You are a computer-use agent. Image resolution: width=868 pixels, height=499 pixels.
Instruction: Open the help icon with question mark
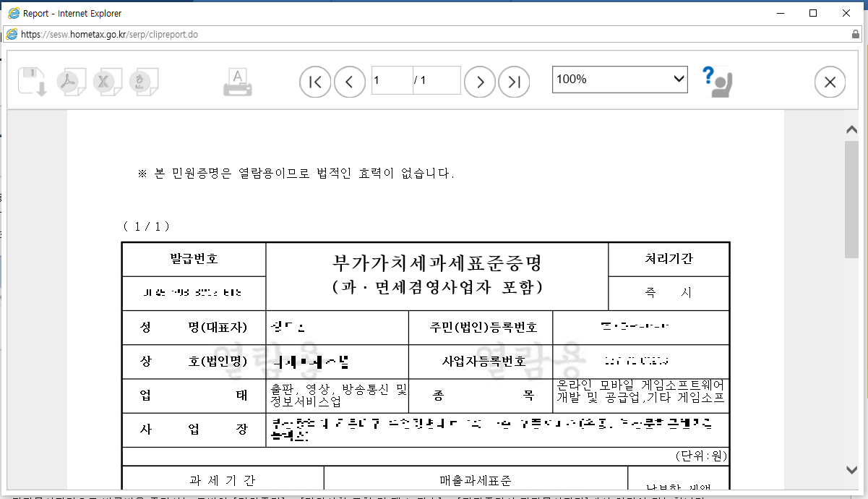(x=718, y=81)
